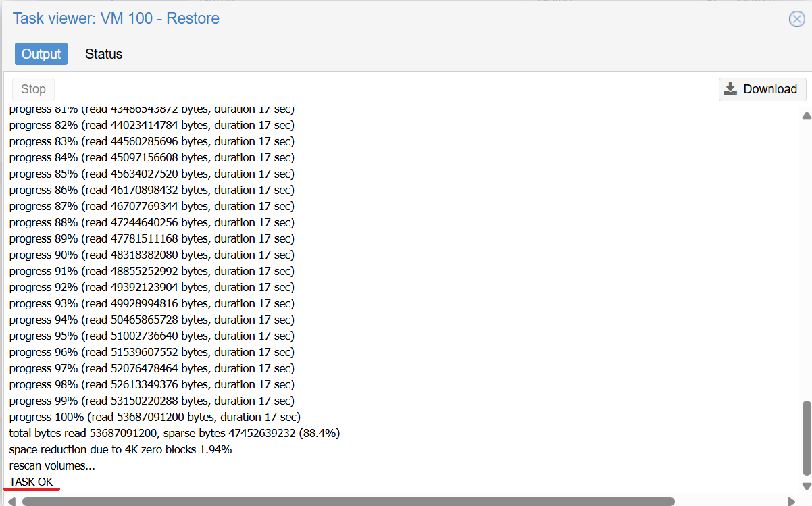
Task: Click the progress 90% log line
Action: pyautogui.click(x=151, y=255)
